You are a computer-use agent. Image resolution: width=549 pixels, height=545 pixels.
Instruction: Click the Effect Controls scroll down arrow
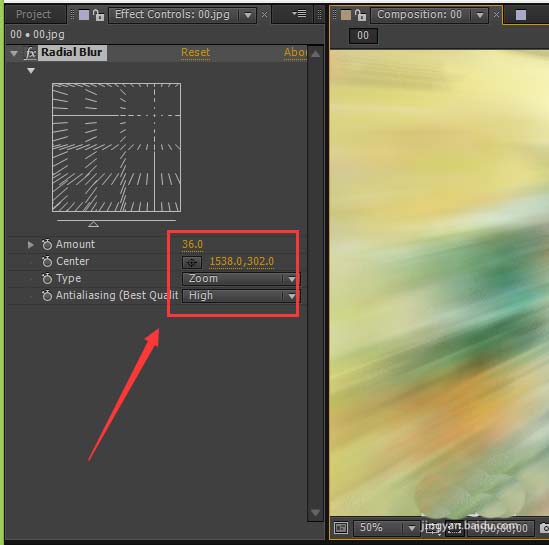(x=315, y=512)
